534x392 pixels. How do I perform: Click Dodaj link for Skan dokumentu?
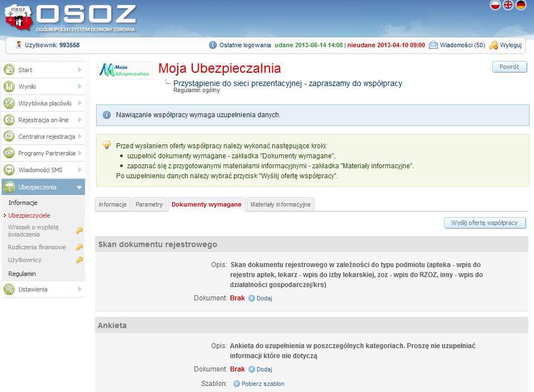(x=264, y=298)
